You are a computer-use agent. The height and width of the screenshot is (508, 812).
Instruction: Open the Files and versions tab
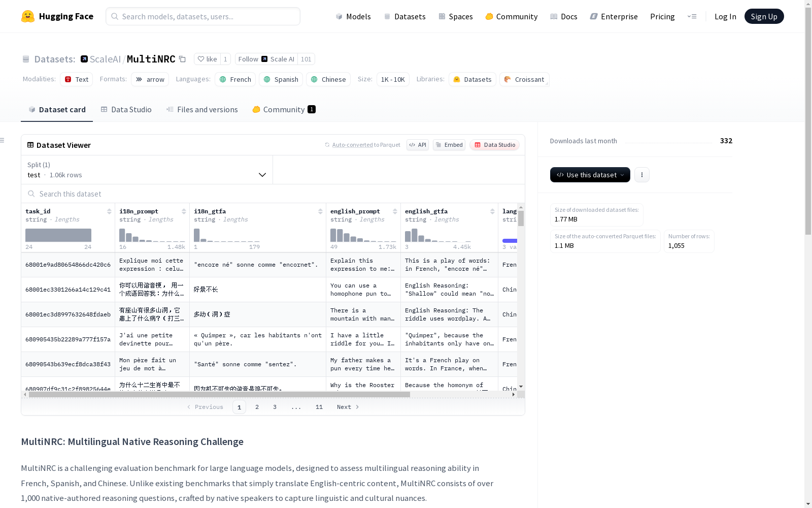202,110
